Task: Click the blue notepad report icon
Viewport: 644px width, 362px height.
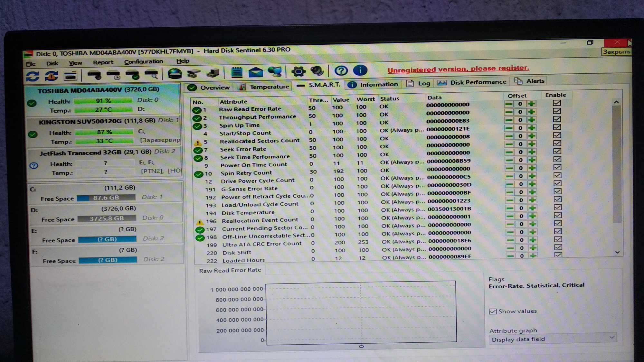Action: 237,72
